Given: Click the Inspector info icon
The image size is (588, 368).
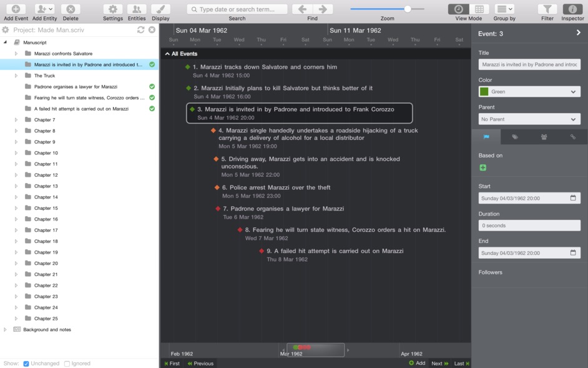Looking at the screenshot, I should pyautogui.click(x=572, y=10).
